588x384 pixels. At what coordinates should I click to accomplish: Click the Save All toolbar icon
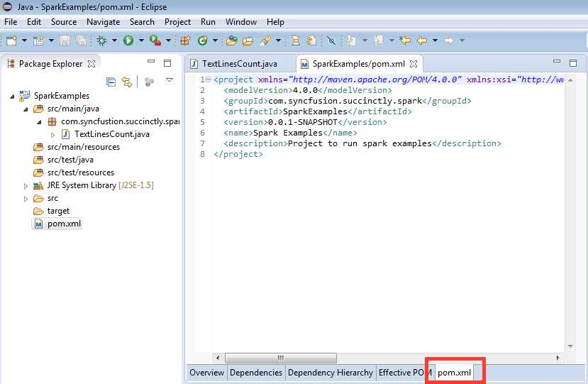click(x=81, y=40)
